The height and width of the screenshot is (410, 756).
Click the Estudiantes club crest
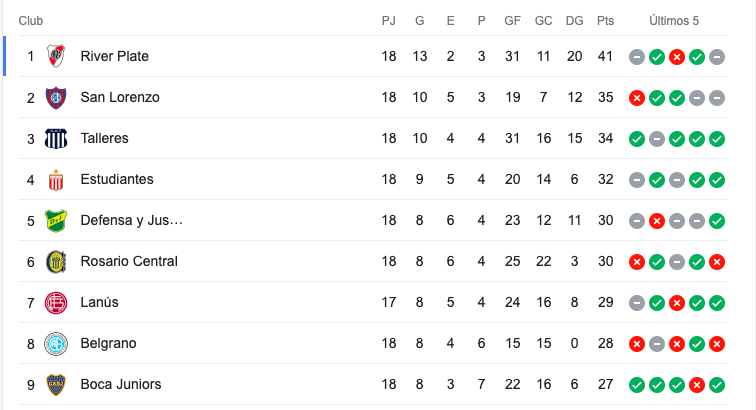click(x=56, y=180)
